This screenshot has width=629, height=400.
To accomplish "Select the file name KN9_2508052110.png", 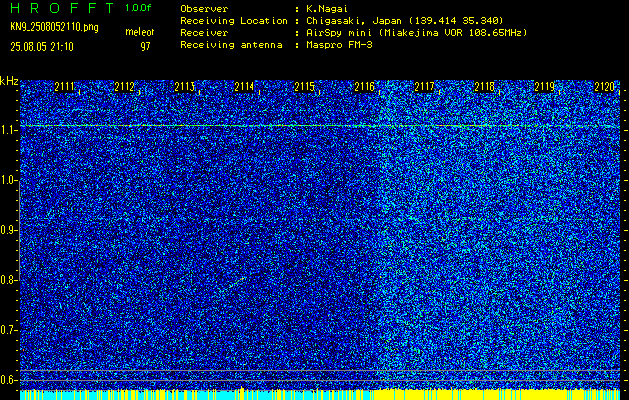I will 54,27.
